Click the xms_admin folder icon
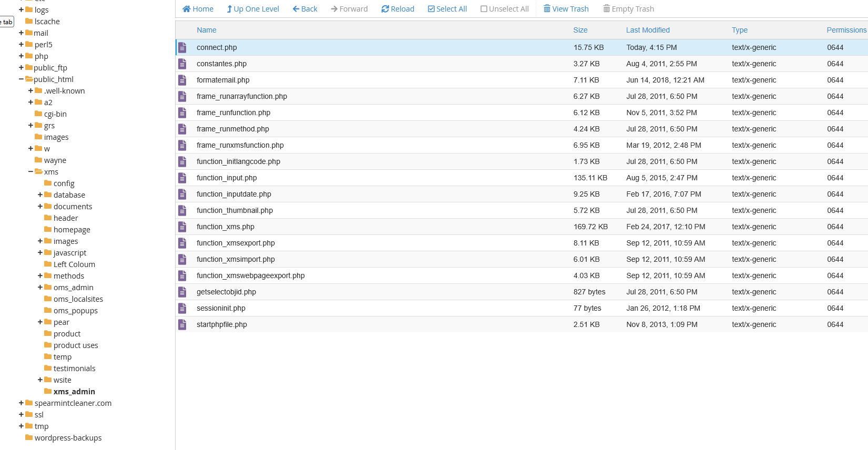The image size is (868, 450). tap(48, 391)
